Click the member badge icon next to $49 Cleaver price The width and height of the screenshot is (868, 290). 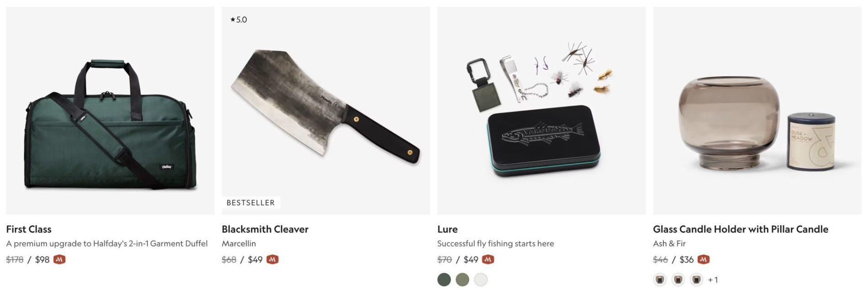tap(273, 259)
